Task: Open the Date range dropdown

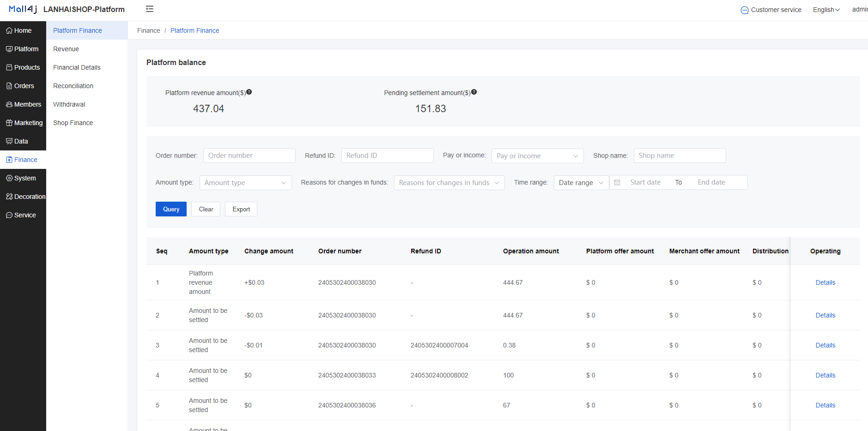Action: (582, 183)
